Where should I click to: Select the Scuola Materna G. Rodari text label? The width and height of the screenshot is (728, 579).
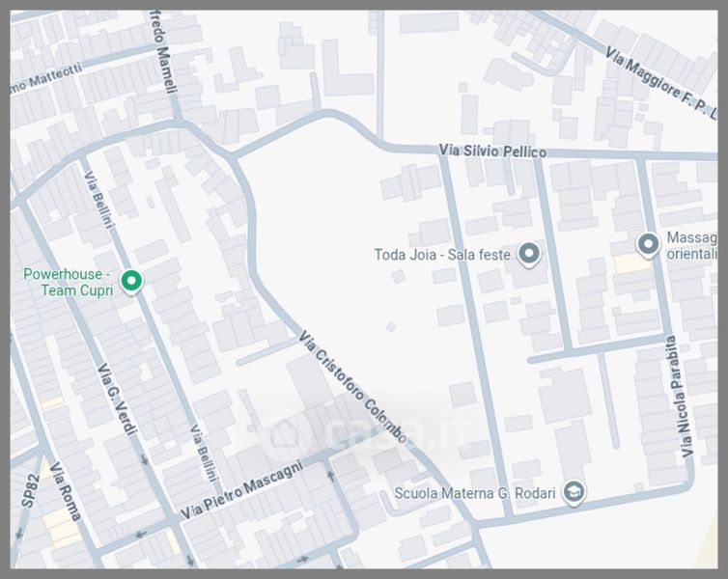point(474,493)
